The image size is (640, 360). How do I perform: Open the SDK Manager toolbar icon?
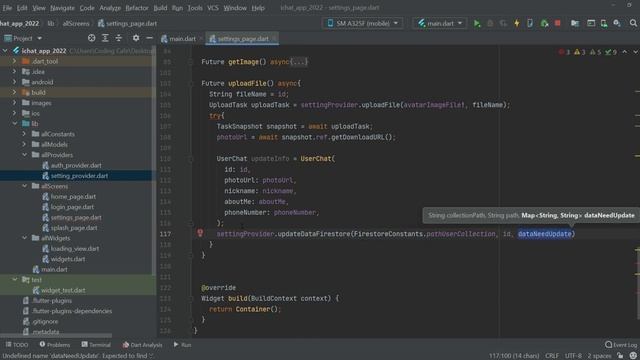617,23
